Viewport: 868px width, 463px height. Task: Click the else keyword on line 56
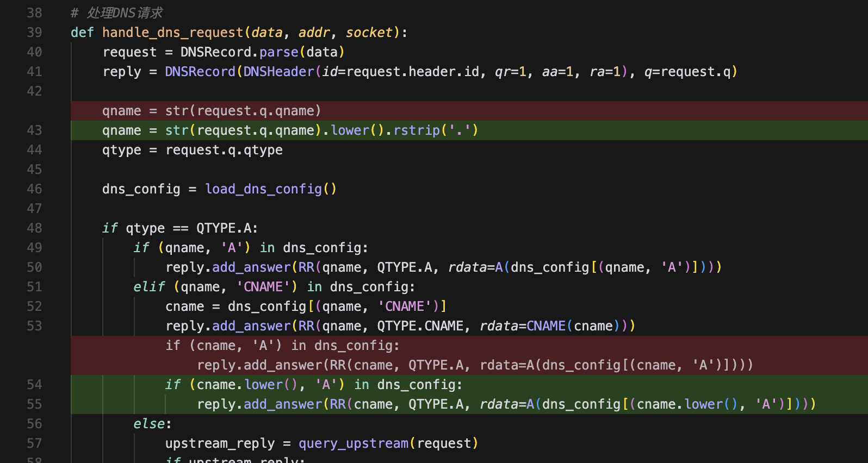pyautogui.click(x=149, y=424)
